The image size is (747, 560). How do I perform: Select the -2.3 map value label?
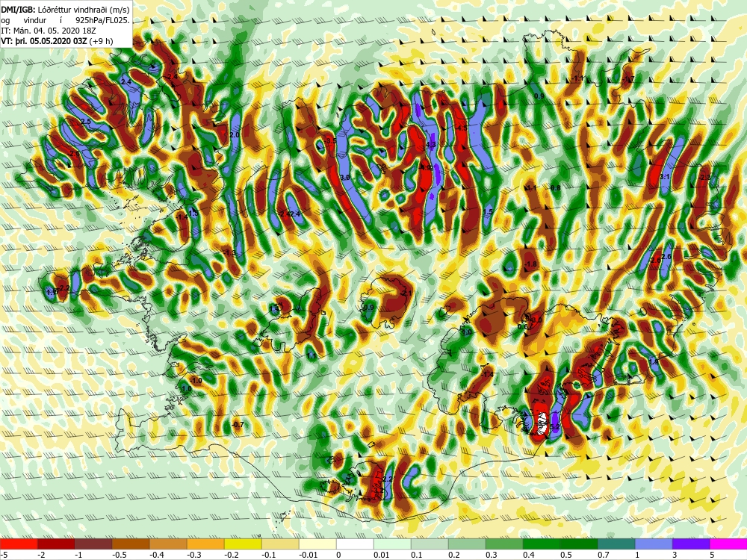(704, 178)
